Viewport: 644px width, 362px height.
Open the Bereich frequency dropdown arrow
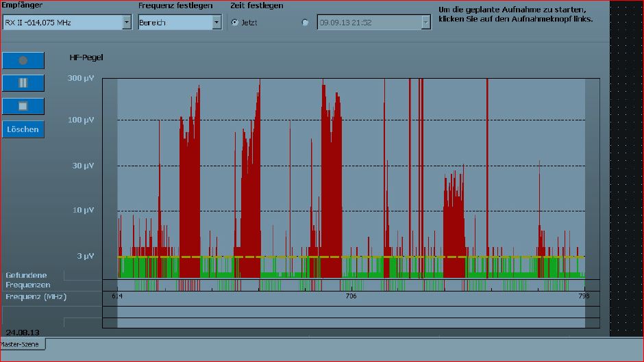click(216, 22)
